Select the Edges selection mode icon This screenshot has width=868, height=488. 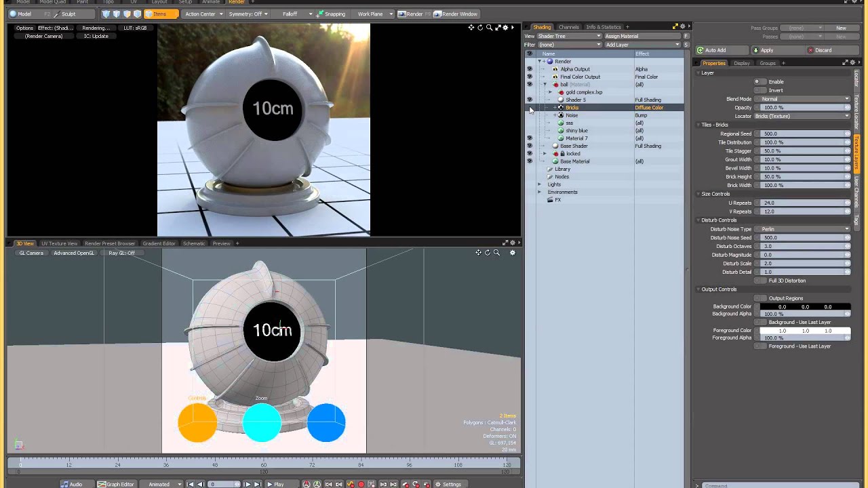117,14
